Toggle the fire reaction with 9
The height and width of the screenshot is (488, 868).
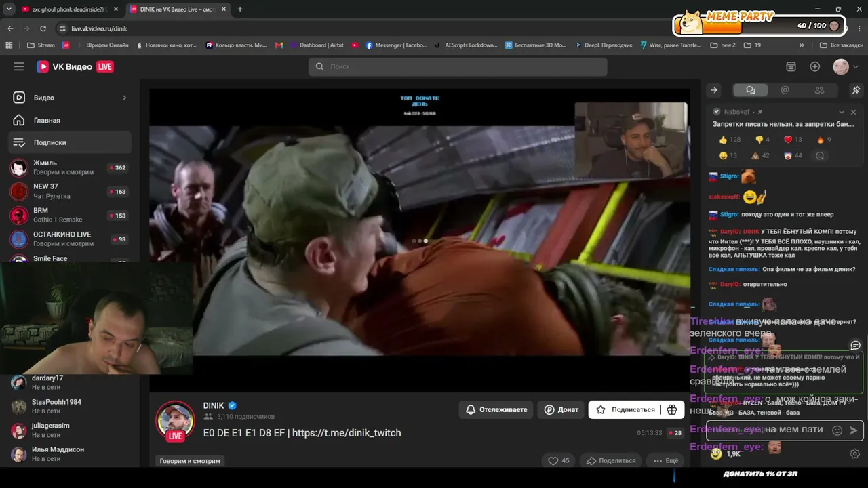824,140
